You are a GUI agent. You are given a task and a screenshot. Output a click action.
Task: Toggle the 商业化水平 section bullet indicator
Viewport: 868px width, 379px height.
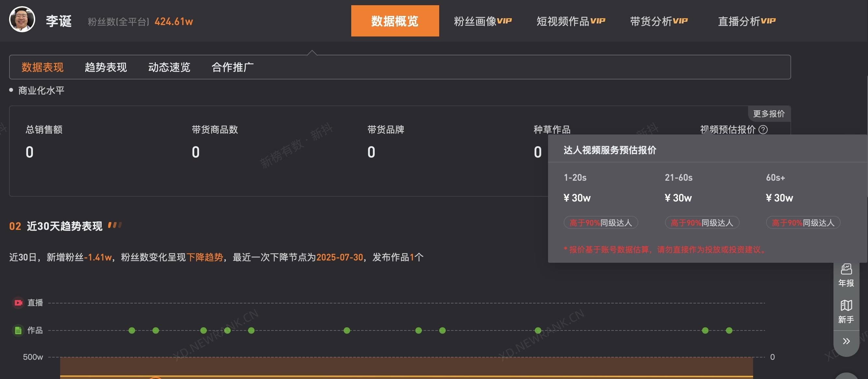pyautogui.click(x=10, y=90)
